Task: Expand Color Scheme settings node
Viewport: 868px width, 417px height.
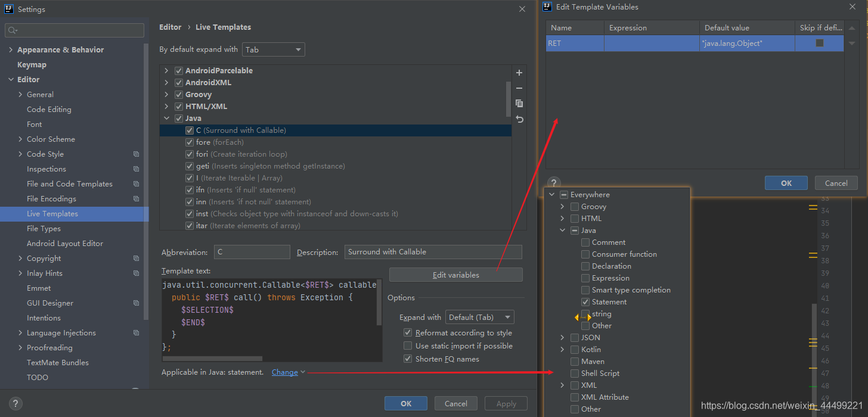Action: (20, 139)
